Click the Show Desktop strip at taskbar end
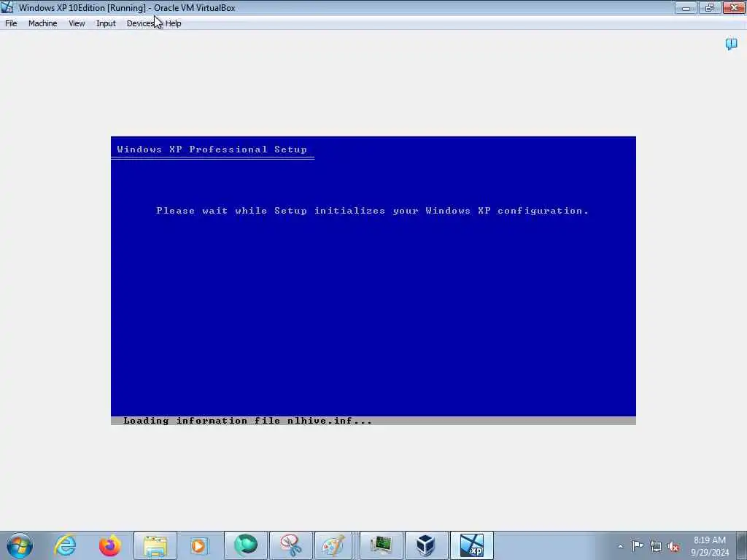Screen dimensions: 747x560 [742, 545]
